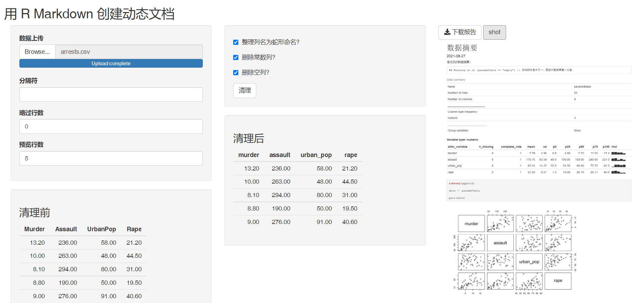Focus the 预览行数 input field

pos(111,158)
